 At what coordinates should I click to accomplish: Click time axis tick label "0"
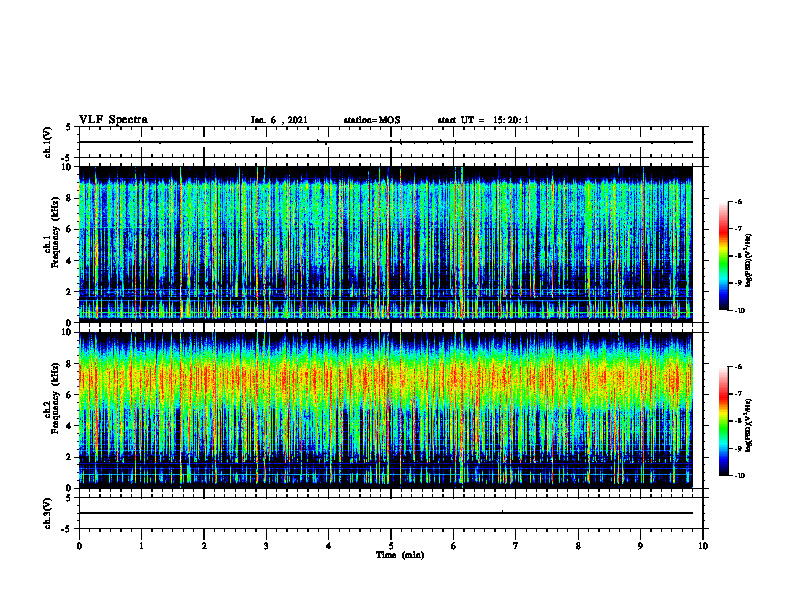coord(79,546)
